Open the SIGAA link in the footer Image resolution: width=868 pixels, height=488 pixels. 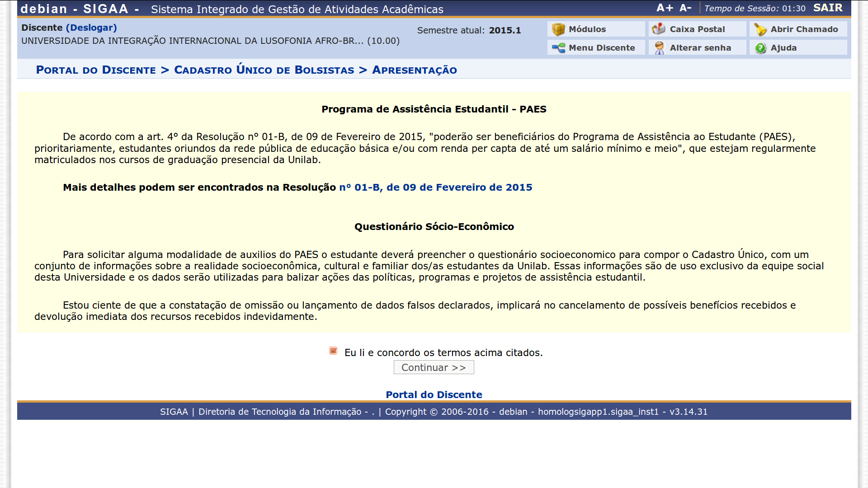(x=174, y=412)
